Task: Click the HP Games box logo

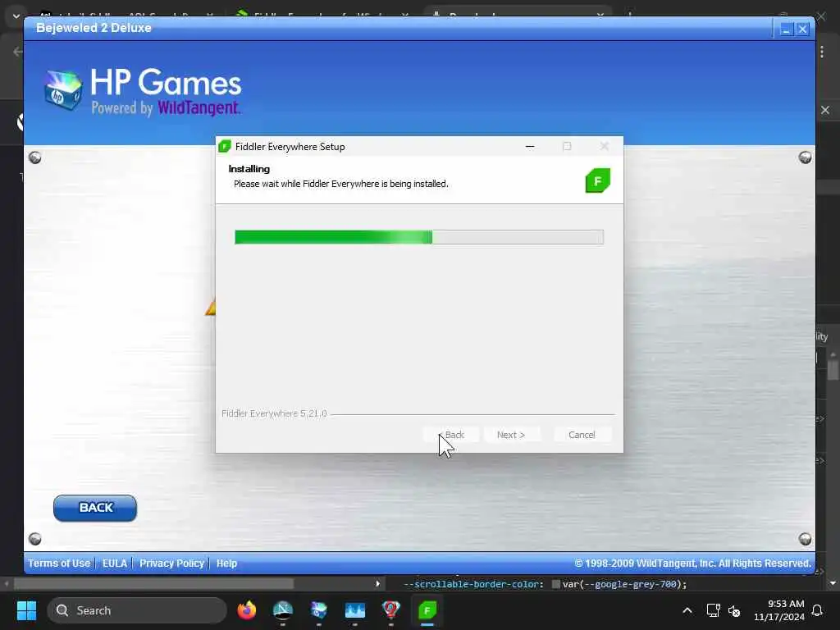Action: click(x=63, y=90)
